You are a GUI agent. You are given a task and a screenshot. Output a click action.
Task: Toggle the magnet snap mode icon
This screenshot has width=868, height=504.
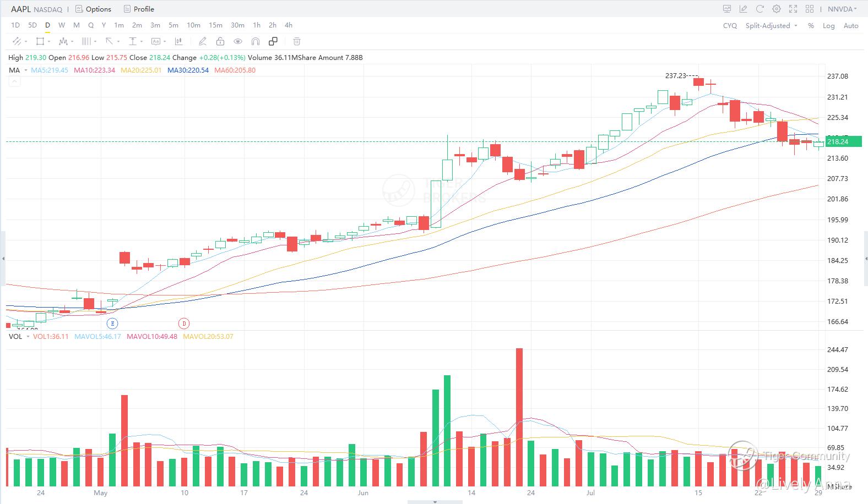pos(256,41)
